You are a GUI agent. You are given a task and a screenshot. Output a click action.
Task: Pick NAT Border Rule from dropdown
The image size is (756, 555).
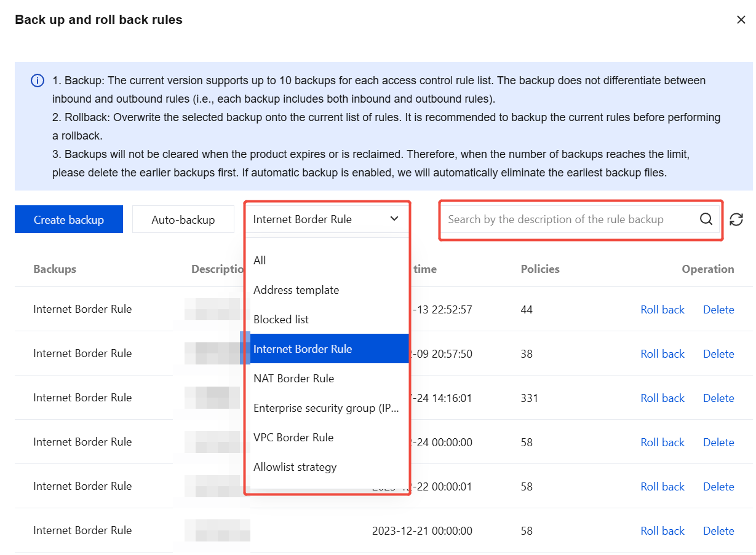(x=293, y=379)
